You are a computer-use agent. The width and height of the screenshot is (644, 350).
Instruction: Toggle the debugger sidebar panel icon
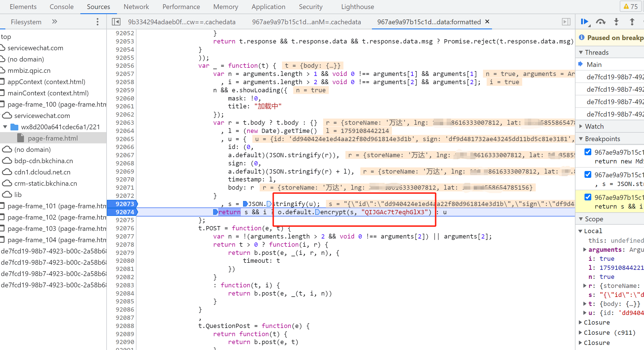[x=566, y=22]
